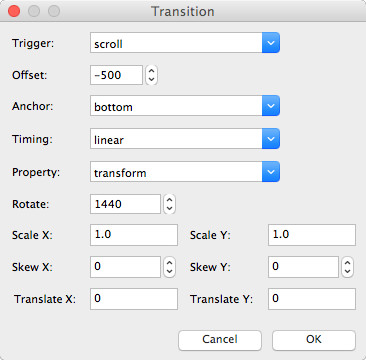Decrease Skew Y using stepper down arrow
This screenshot has width=366, height=360.
347,271
